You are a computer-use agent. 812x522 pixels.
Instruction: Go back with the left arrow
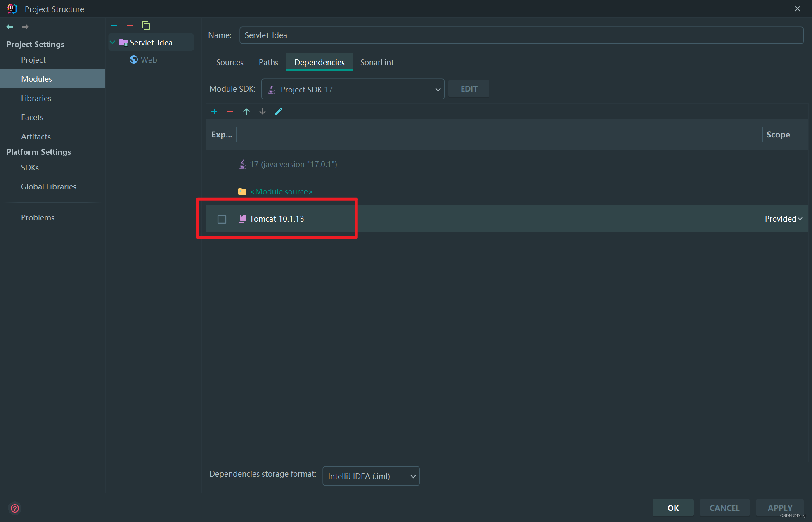pyautogui.click(x=10, y=27)
